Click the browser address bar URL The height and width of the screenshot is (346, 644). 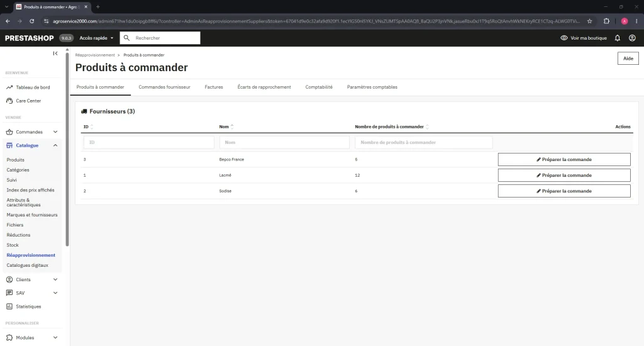click(316, 21)
